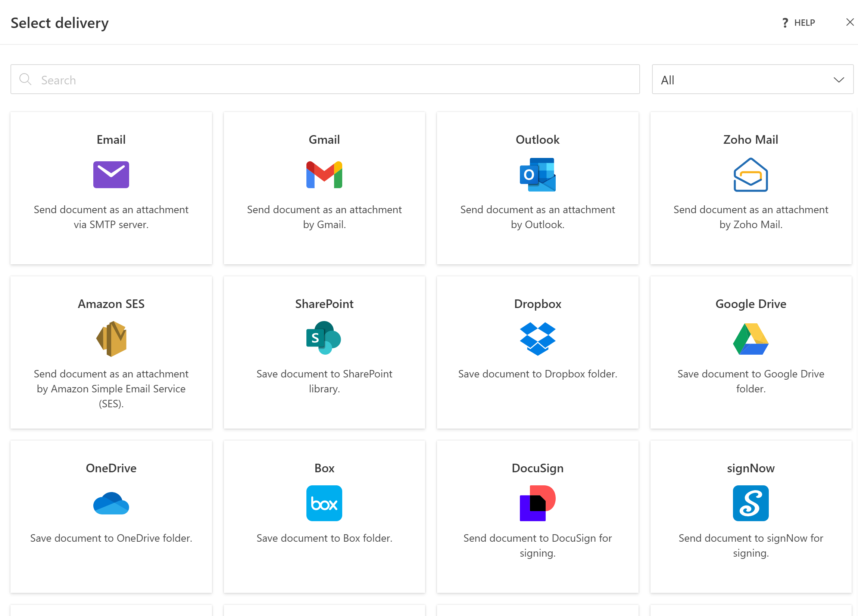The height and width of the screenshot is (616, 858).
Task: Choose the Dropbox logo icon
Action: (x=537, y=339)
